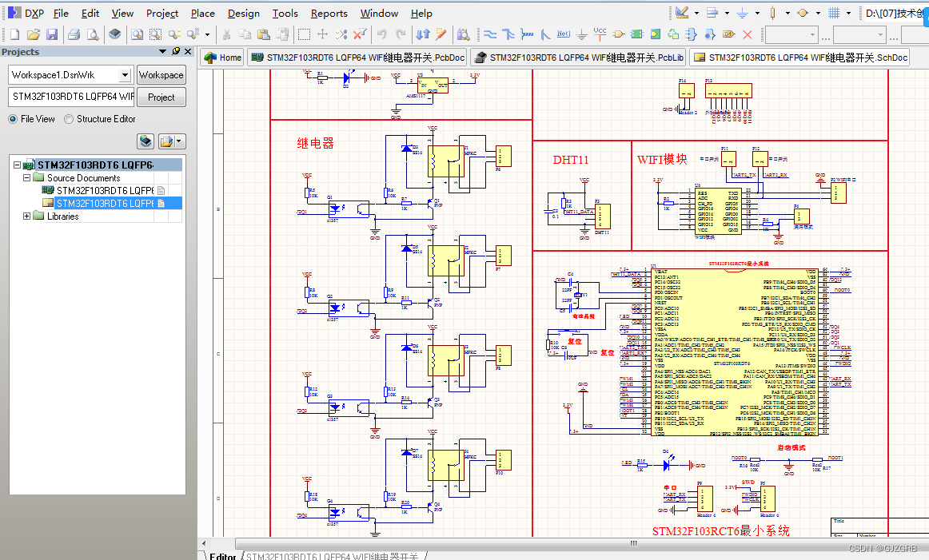Click the Project button in Projects panel
929x560 pixels.
(x=161, y=97)
